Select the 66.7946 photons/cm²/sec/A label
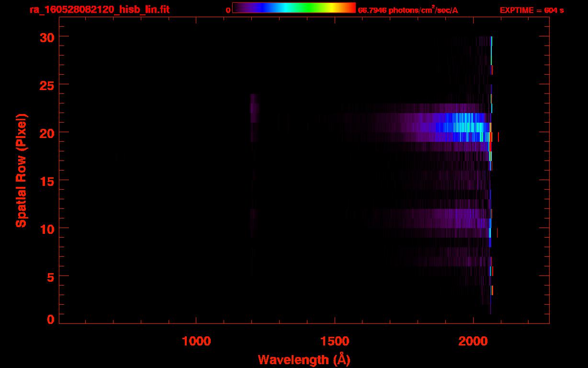588x368 pixels. (408, 10)
